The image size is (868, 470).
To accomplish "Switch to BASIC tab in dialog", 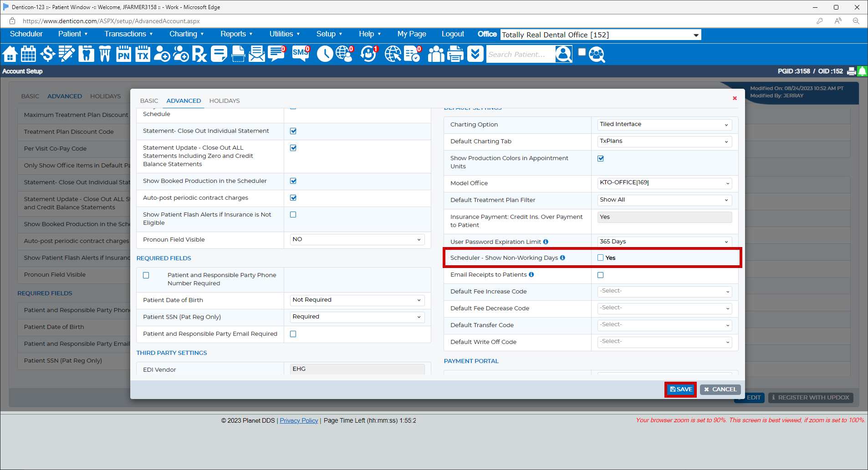I will tap(149, 101).
